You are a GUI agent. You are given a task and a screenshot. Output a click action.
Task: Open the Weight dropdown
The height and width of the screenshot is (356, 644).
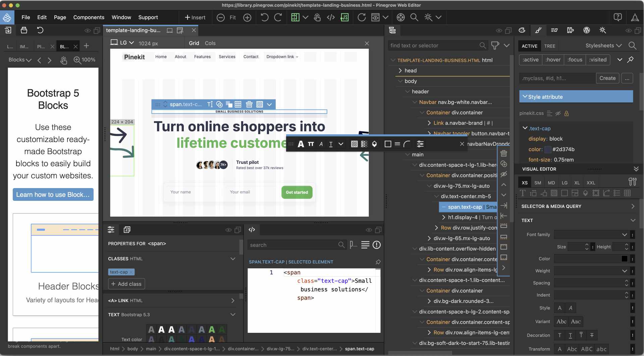point(591,271)
